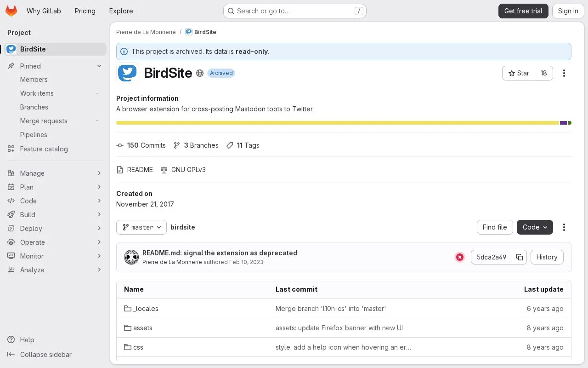The height and width of the screenshot is (368, 588).
Task: Click the Search or go to field
Action: pyautogui.click(x=295, y=11)
